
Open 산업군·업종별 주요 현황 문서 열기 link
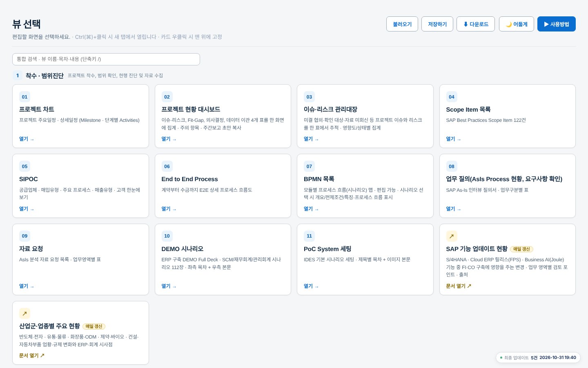pos(32,356)
